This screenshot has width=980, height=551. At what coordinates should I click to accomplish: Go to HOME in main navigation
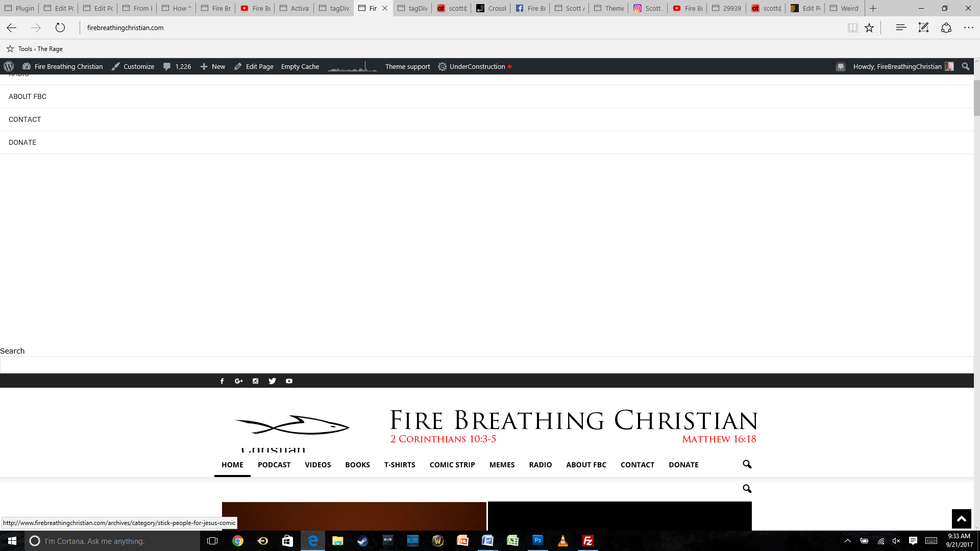(x=232, y=465)
